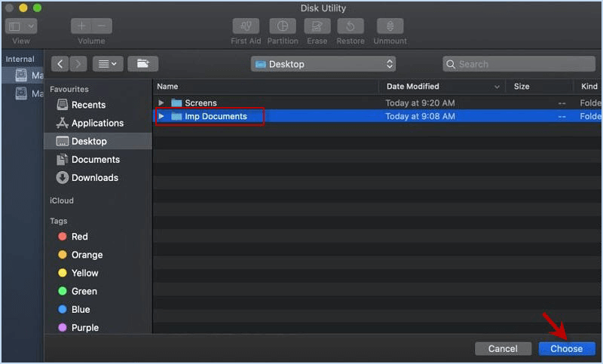Click the Recents sidebar icon
The image size is (603, 364).
point(63,105)
